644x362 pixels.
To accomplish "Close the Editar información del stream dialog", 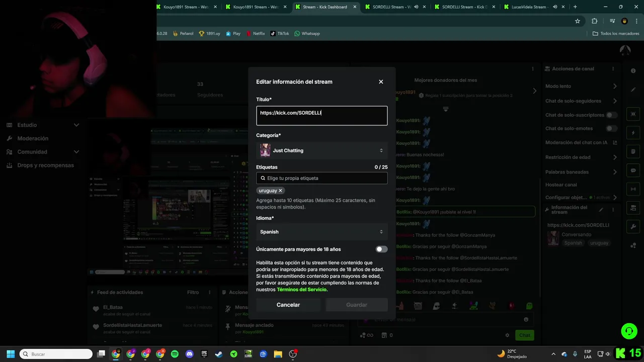I will (381, 81).
